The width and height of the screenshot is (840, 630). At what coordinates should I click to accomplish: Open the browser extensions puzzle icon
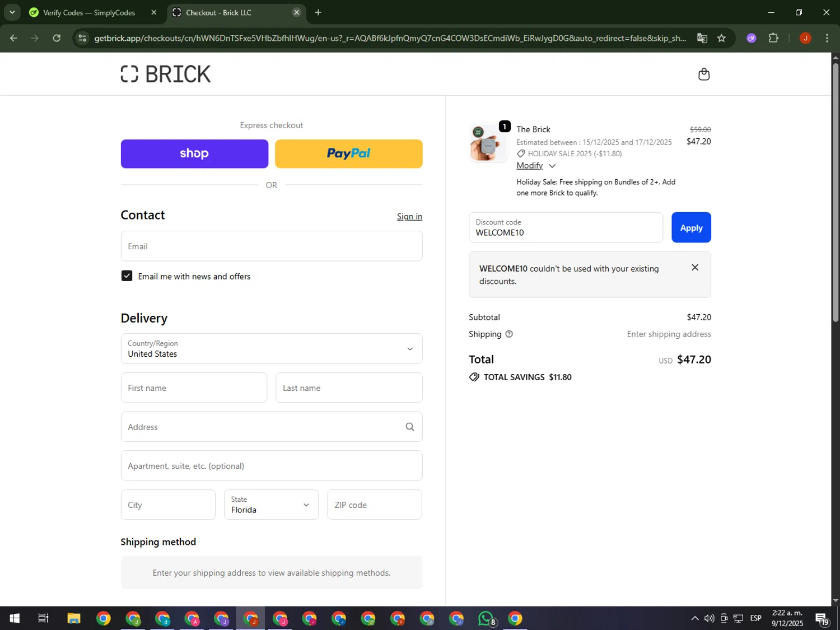(x=773, y=38)
